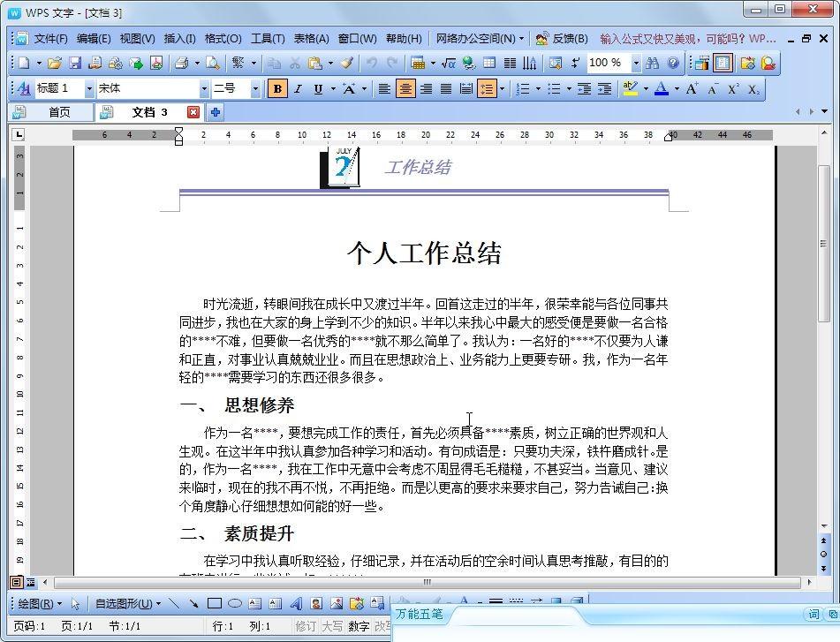Increase indent icon in formatting toolbar
Screen dimensions: 840x642
[x=604, y=89]
